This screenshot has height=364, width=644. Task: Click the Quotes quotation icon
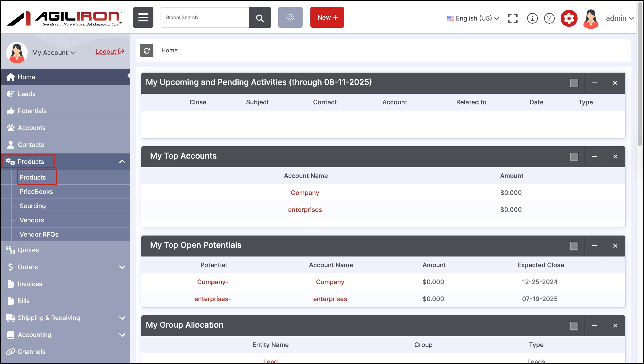coord(10,250)
